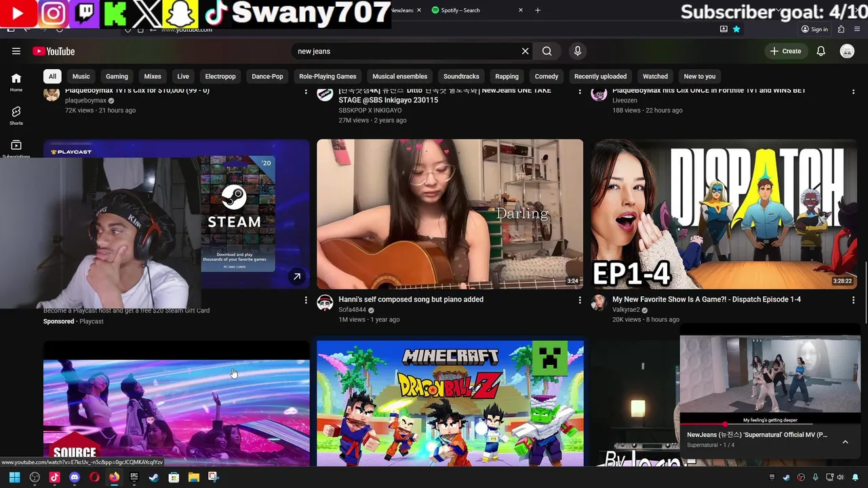Screen dimensions: 868x488
Task: Open more options for Dispatch Episode video
Action: click(x=853, y=300)
